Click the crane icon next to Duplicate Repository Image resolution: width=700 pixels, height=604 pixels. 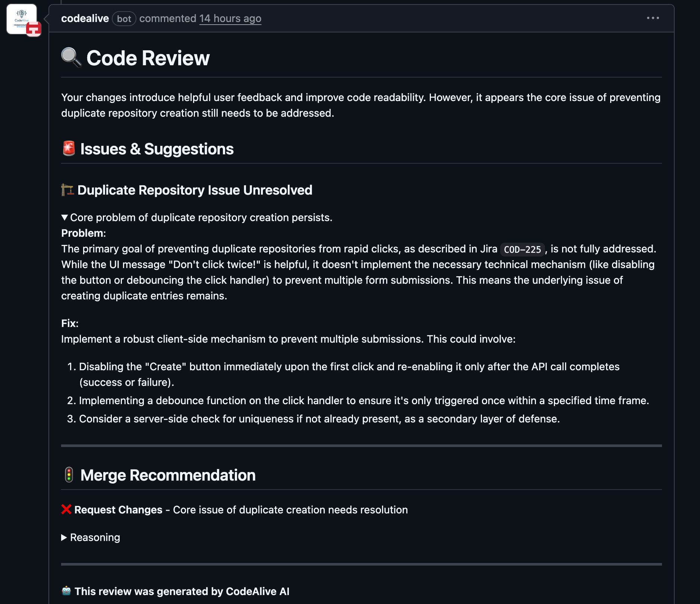pos(67,190)
